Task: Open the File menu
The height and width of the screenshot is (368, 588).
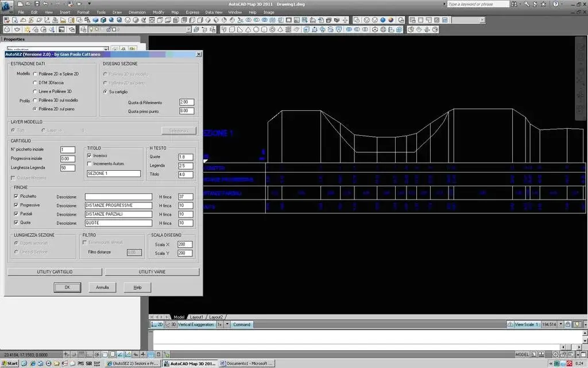Action: tap(21, 13)
